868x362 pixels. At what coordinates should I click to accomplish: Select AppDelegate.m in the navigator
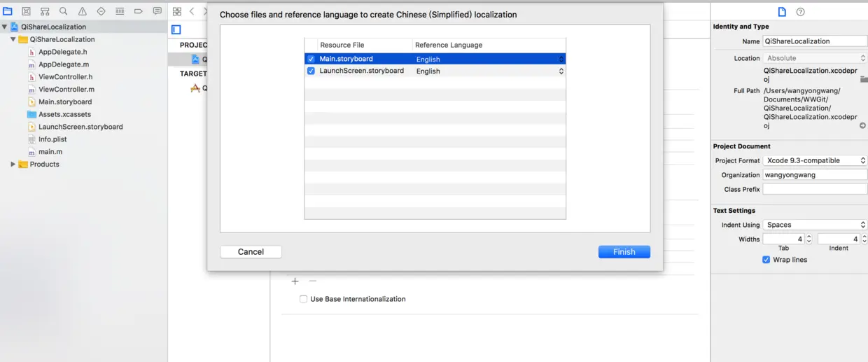click(x=64, y=64)
